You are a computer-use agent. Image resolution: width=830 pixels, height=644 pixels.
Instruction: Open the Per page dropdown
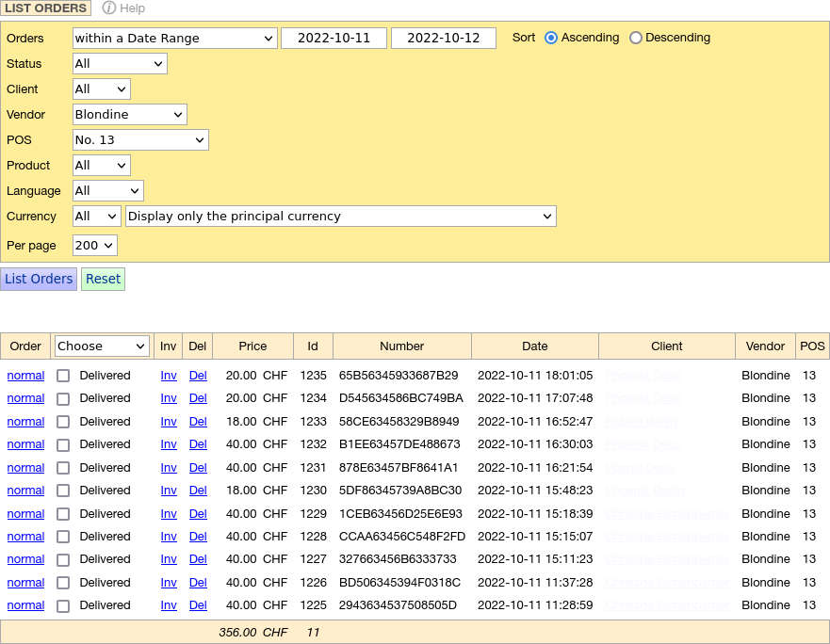click(94, 244)
